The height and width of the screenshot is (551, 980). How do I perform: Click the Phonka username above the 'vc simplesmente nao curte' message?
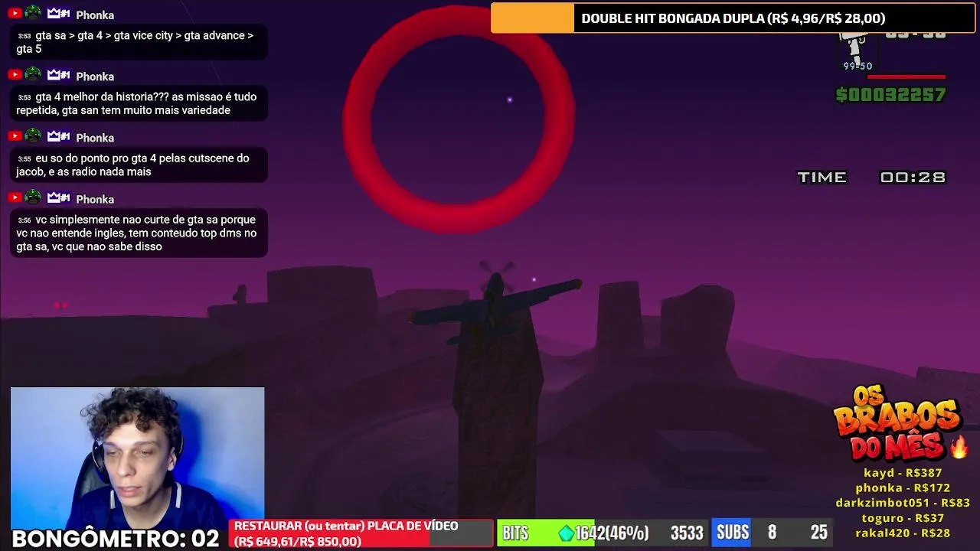point(95,199)
